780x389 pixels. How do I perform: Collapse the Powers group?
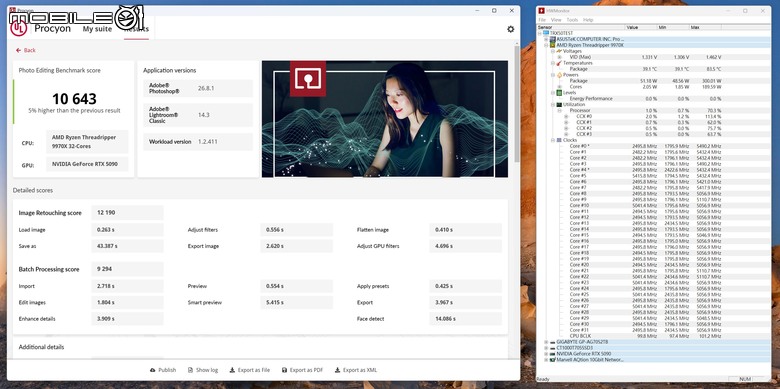point(552,75)
